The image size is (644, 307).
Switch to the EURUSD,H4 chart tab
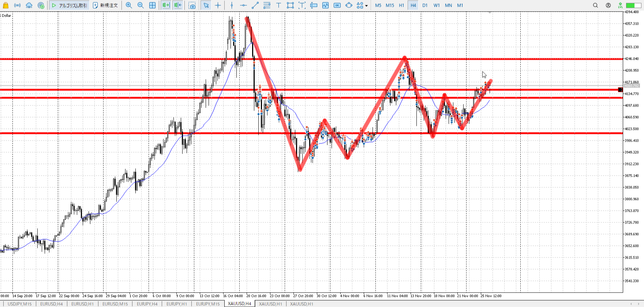click(x=51, y=304)
